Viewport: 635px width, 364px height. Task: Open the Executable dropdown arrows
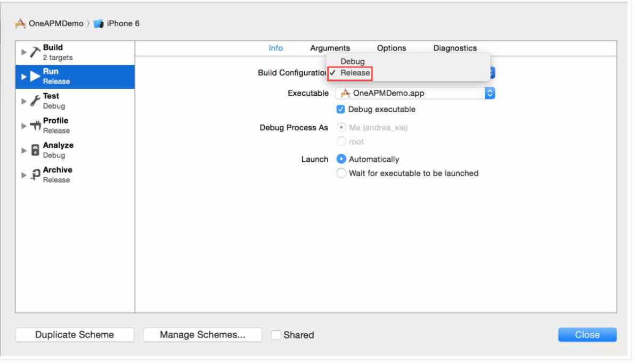point(490,94)
